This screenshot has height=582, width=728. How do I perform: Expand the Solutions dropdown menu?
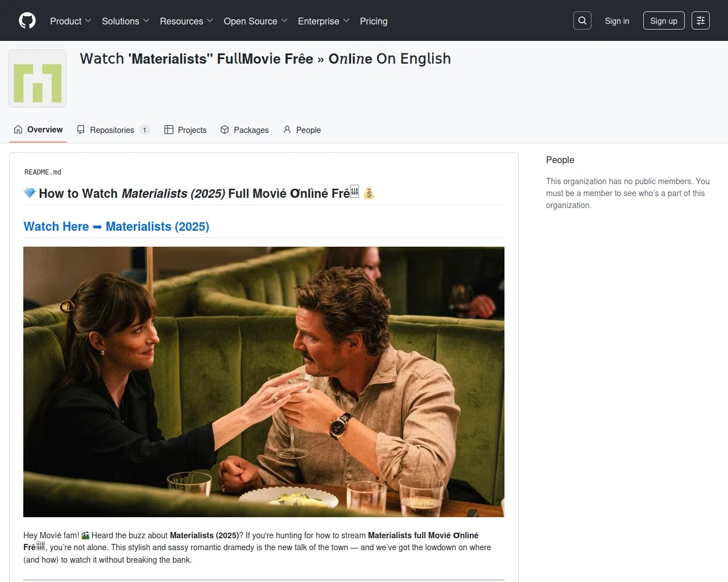pyautogui.click(x=125, y=21)
